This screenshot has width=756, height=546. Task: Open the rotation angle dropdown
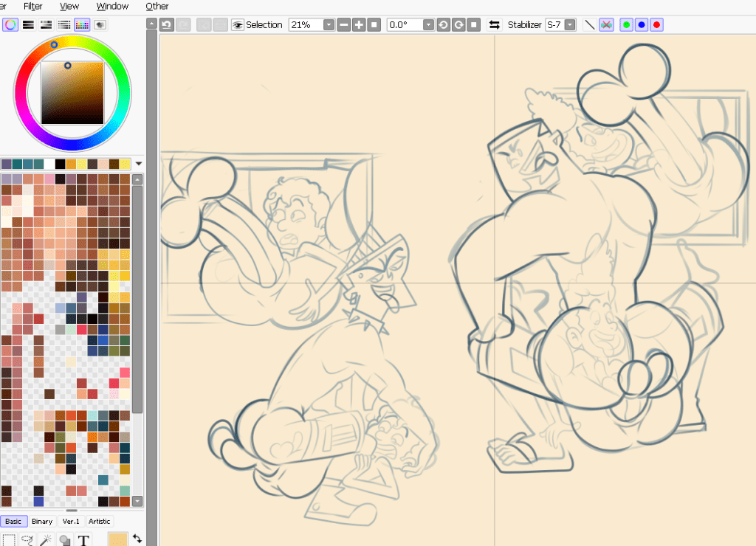coord(428,24)
